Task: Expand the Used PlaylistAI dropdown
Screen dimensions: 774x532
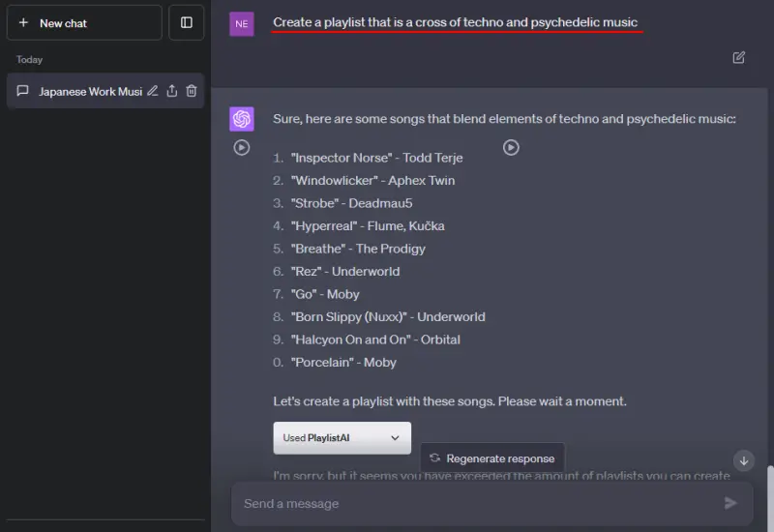Action: point(342,438)
